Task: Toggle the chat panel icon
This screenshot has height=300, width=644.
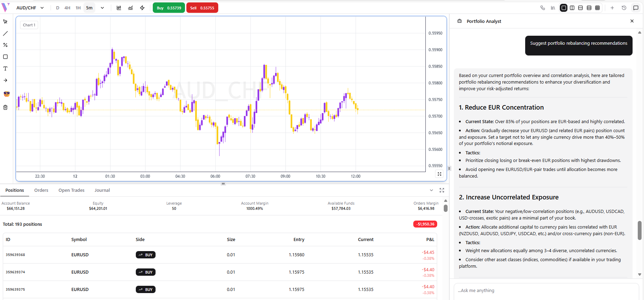Action: tap(636, 8)
